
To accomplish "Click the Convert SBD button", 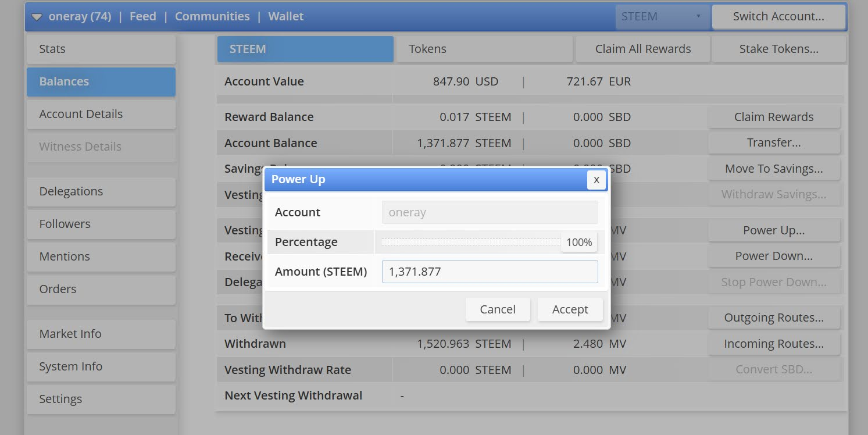I will 774,369.
